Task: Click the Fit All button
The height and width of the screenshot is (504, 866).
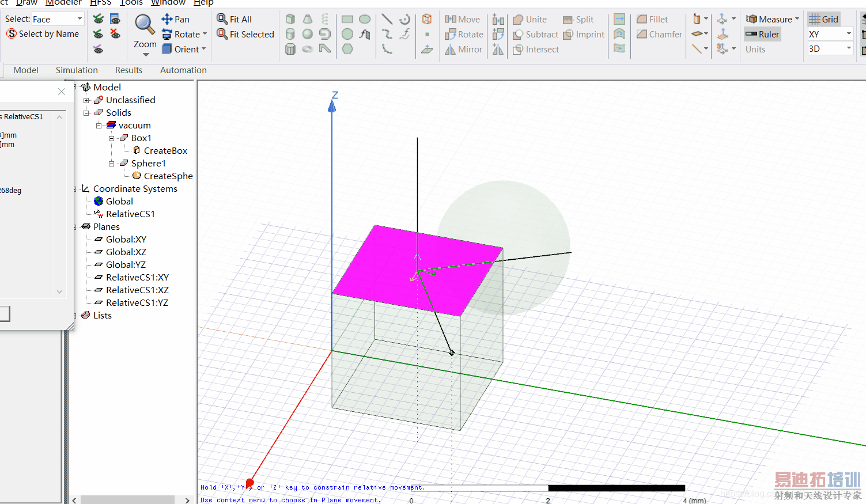Action: [235, 19]
